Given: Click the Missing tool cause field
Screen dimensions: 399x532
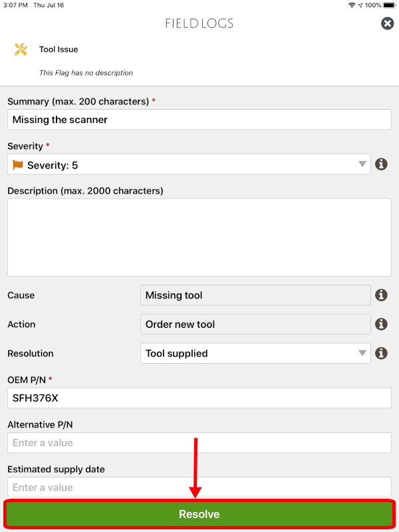Looking at the screenshot, I should (255, 295).
